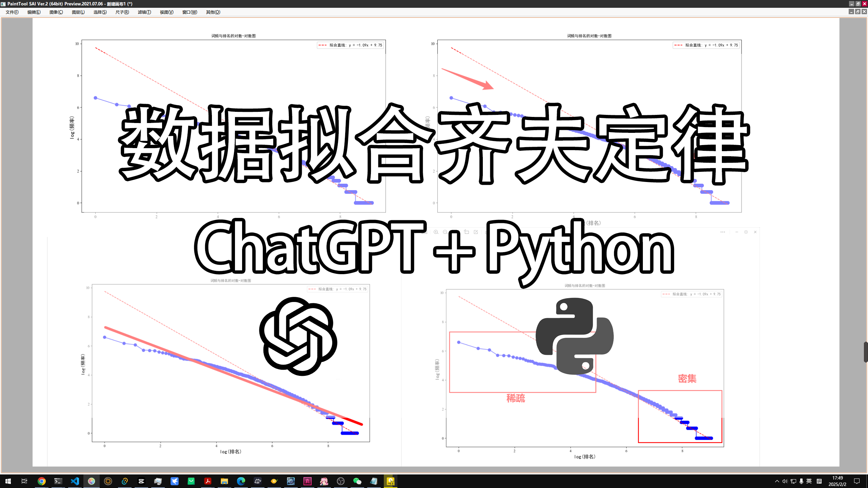Click on the SAI canvas image
The height and width of the screenshot is (488, 868).
(436, 242)
